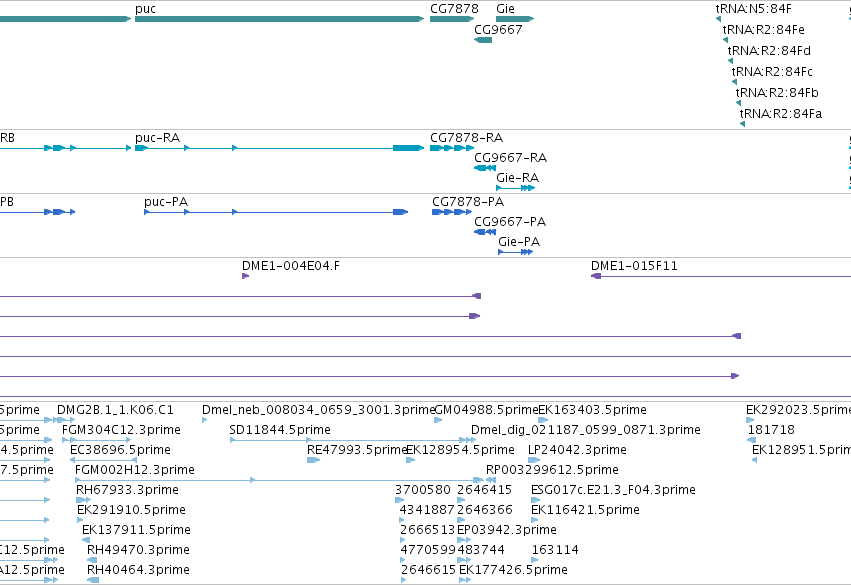Click the RH40464.3prime label
This screenshot has height=585, width=851.
tap(138, 570)
